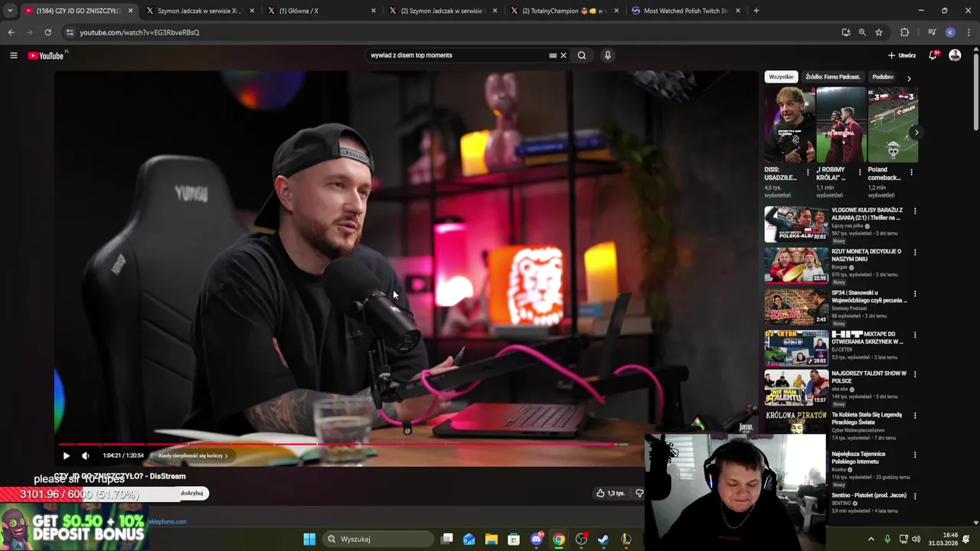Reload the current page
The height and width of the screenshot is (551, 980).
coord(47,32)
